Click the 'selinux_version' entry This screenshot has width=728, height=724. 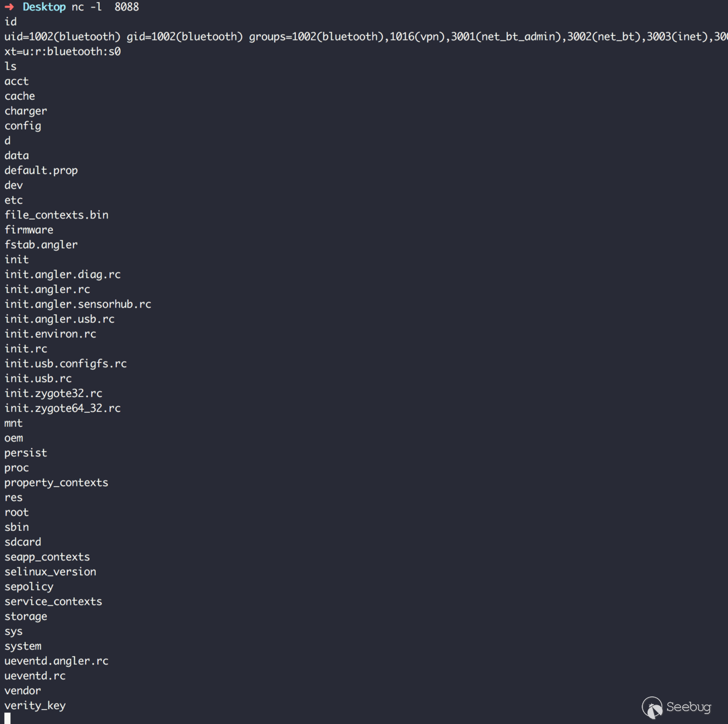(50, 572)
